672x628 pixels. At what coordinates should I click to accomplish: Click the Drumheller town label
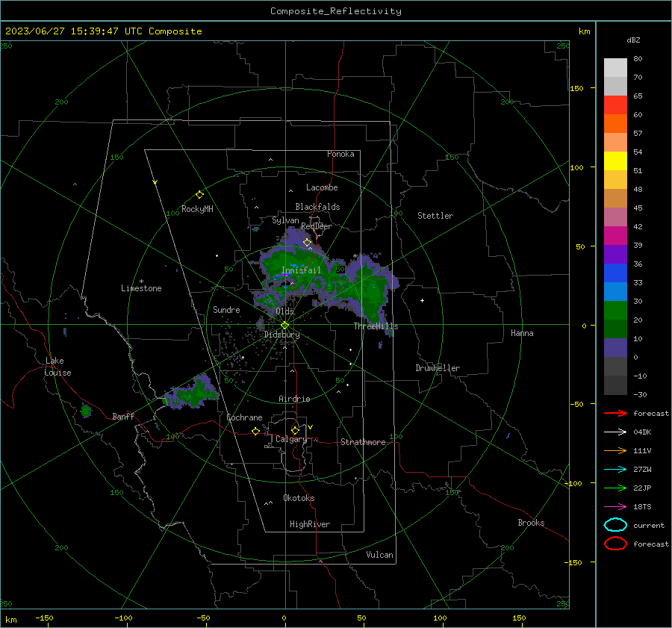coord(437,368)
